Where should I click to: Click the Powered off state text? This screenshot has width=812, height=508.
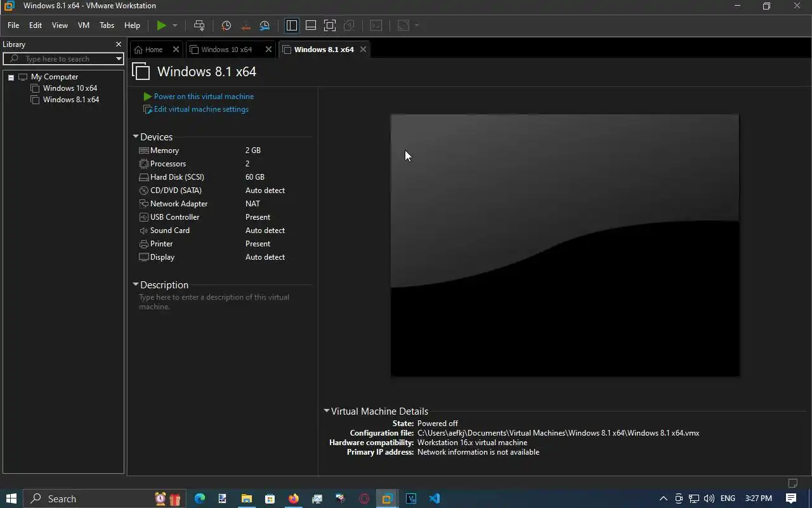(438, 424)
